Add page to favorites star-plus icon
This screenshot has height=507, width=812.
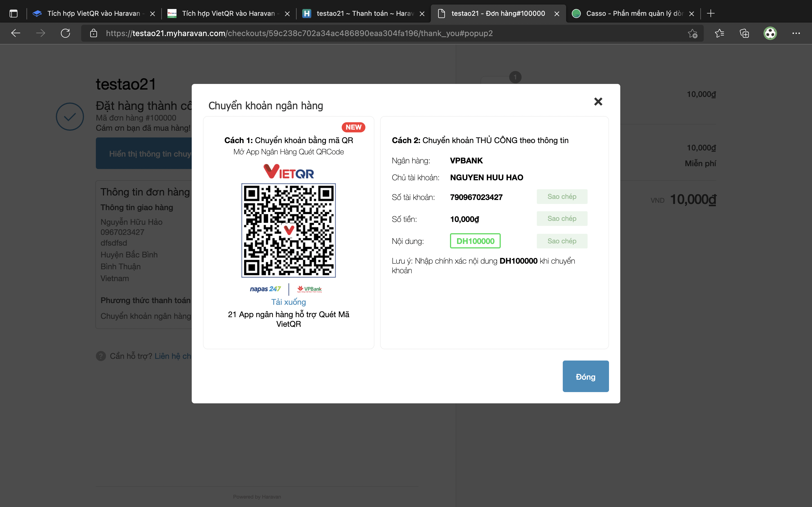[692, 33]
